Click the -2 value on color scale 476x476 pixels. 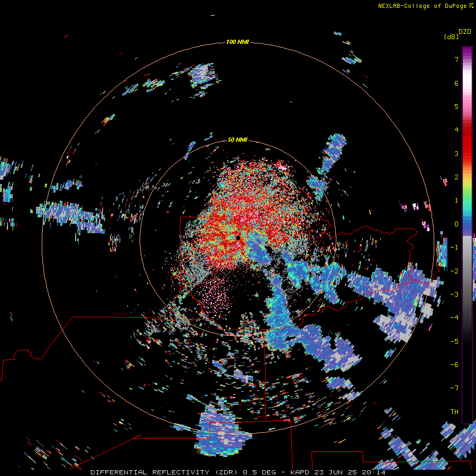pyautogui.click(x=454, y=271)
